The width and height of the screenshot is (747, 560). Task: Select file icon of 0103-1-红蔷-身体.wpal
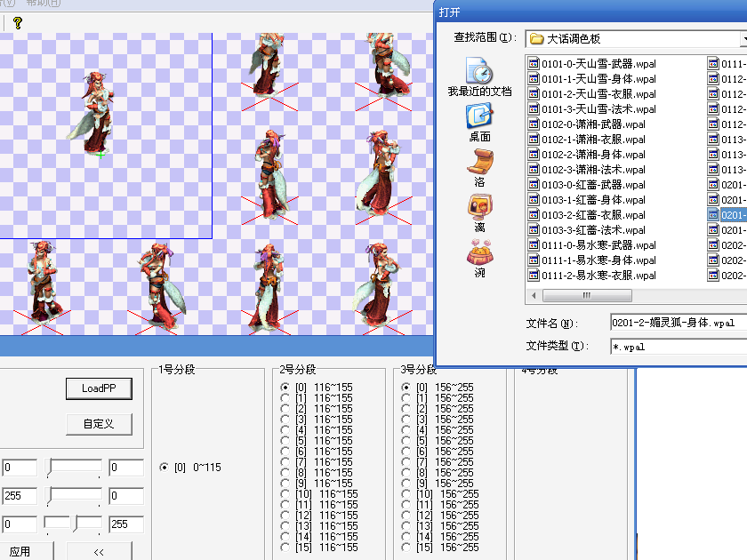coord(534,200)
